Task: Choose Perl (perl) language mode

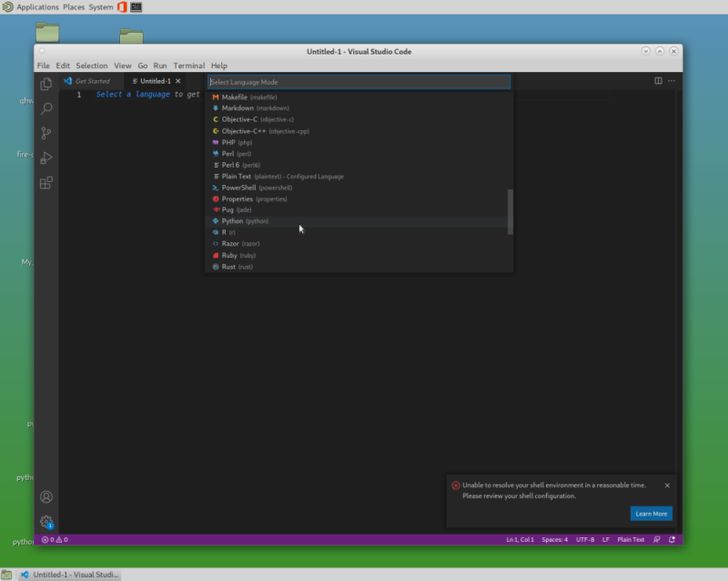Action: 359,153
